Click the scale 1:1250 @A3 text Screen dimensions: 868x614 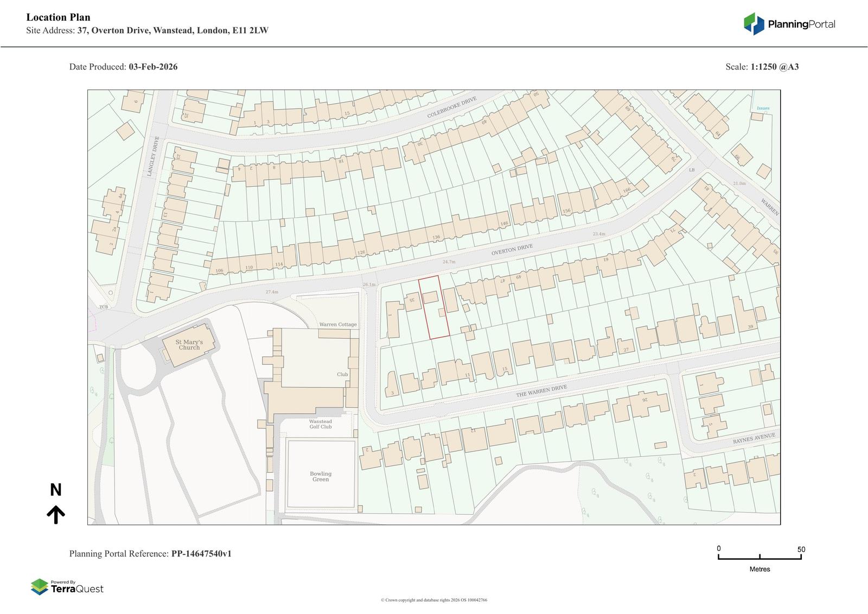click(774, 67)
